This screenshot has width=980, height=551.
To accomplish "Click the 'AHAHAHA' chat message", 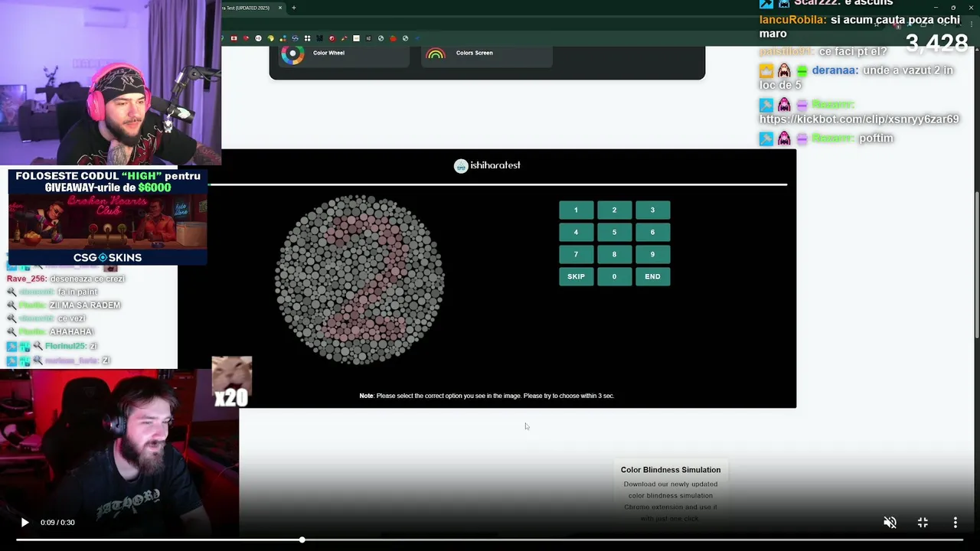I will (x=71, y=332).
